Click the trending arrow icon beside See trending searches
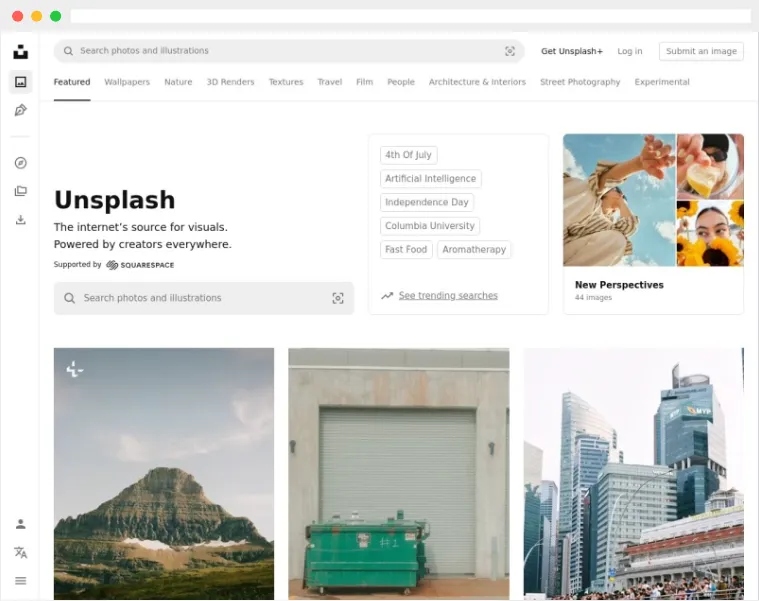759x601 pixels. (x=387, y=296)
